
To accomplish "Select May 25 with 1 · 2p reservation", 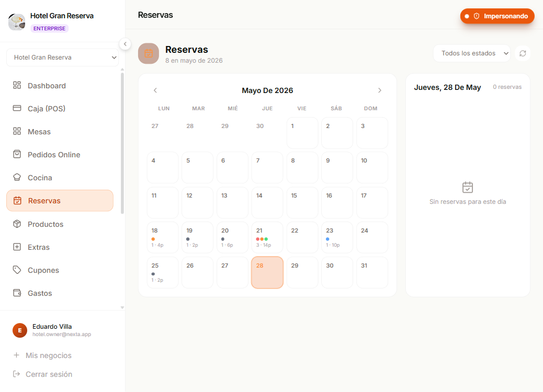I will tap(163, 272).
